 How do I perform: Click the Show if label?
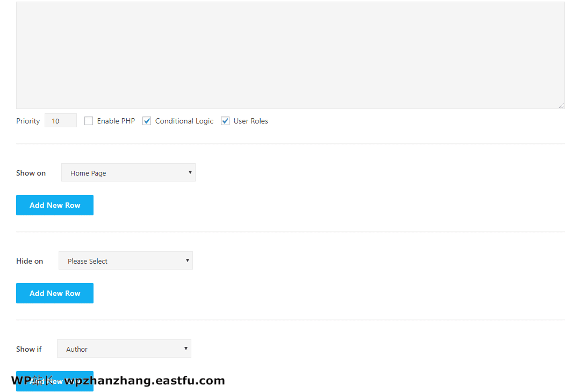click(29, 349)
